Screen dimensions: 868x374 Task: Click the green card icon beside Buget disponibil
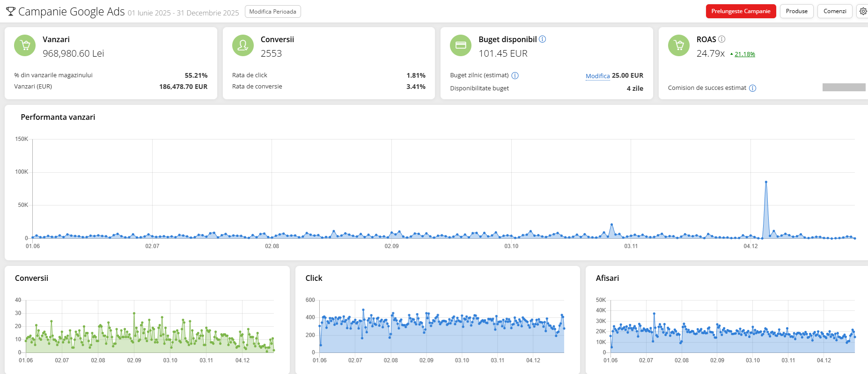(461, 45)
